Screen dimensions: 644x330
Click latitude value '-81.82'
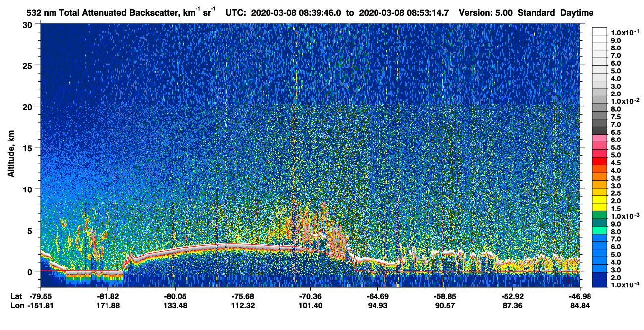[108, 296]
